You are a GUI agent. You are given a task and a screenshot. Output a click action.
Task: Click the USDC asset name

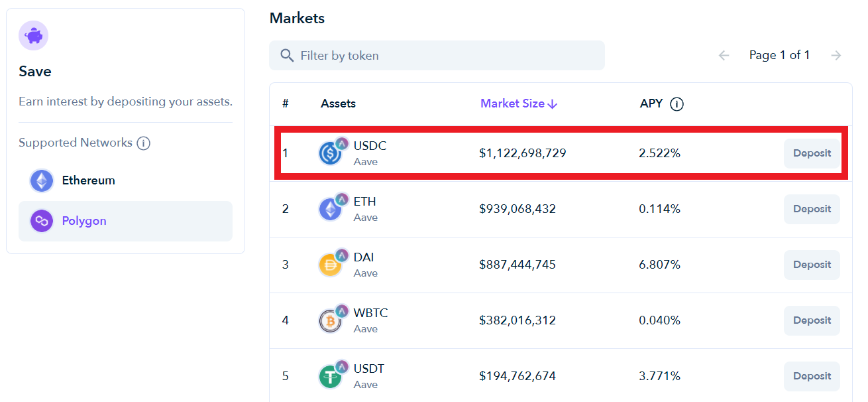[x=370, y=146]
